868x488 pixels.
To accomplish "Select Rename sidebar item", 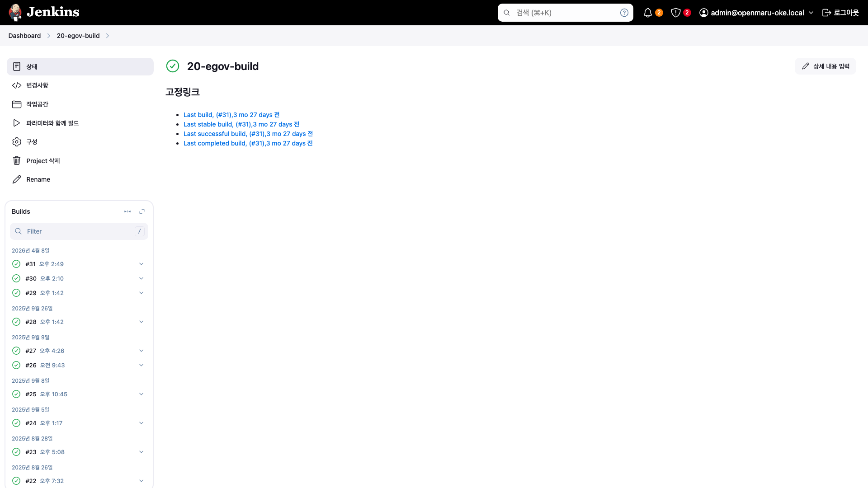I will tap(80, 179).
